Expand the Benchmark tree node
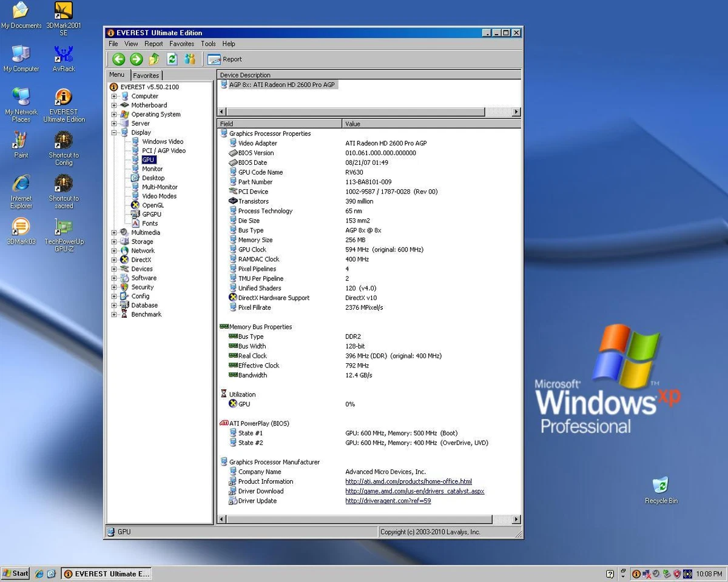Viewport: 728px width, 582px height. click(113, 315)
